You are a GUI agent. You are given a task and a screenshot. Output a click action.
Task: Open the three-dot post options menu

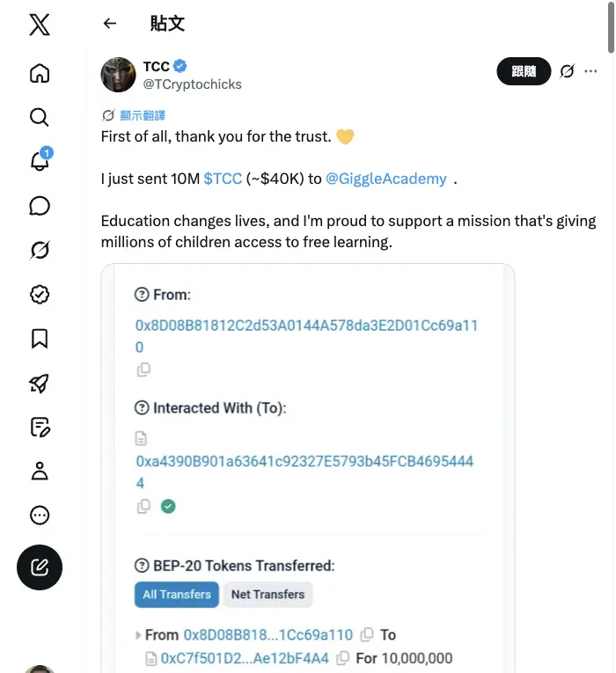[x=590, y=71]
